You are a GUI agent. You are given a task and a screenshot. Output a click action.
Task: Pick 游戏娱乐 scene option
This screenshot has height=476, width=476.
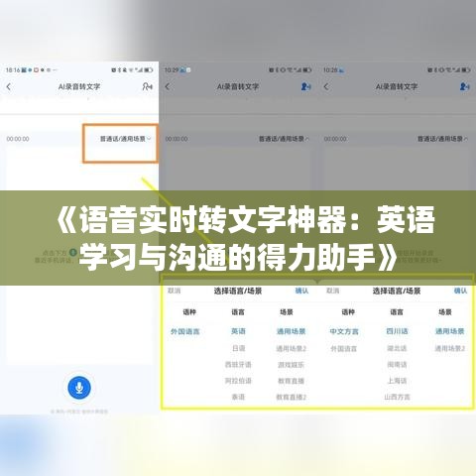tap(291, 365)
